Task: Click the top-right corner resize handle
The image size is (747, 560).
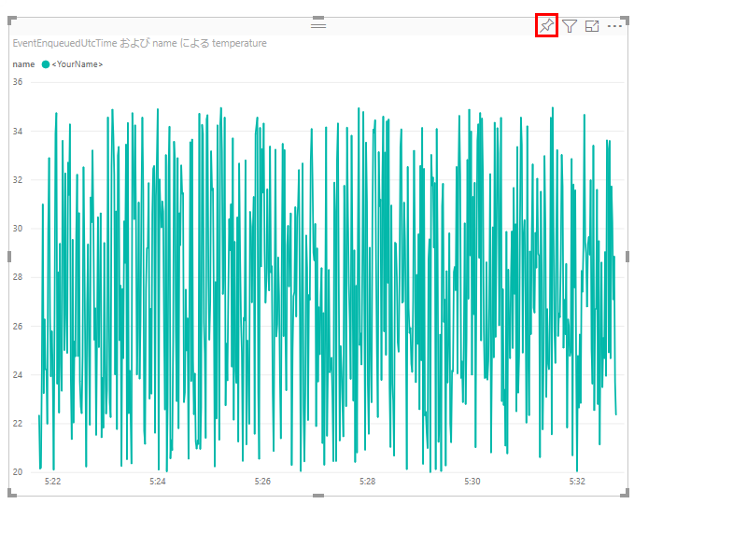Action: 626,21
